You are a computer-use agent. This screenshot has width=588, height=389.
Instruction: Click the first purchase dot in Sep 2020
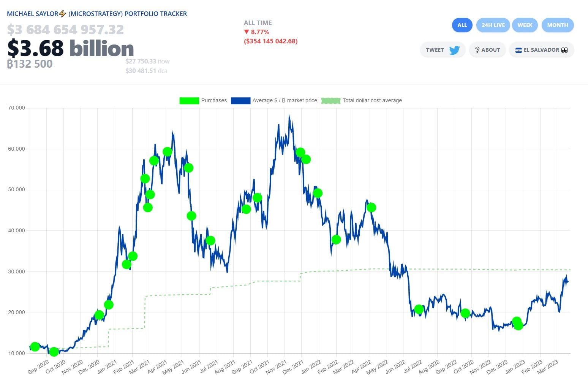[35, 347]
